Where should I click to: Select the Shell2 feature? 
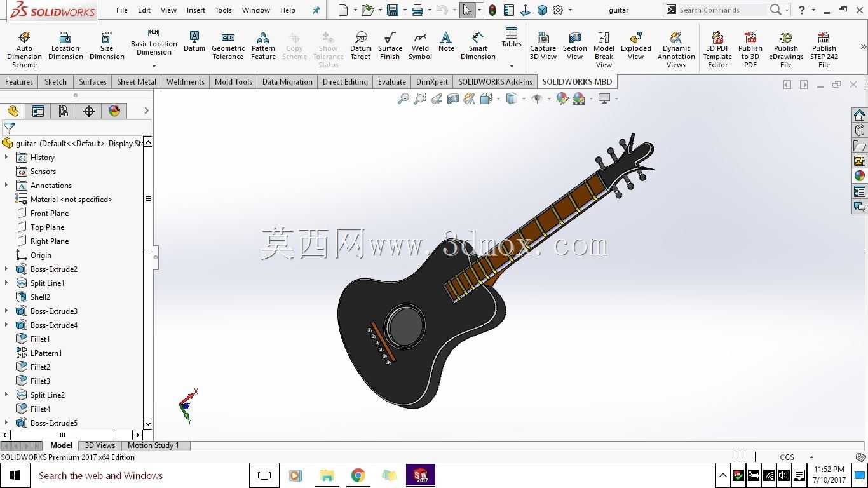(33, 297)
